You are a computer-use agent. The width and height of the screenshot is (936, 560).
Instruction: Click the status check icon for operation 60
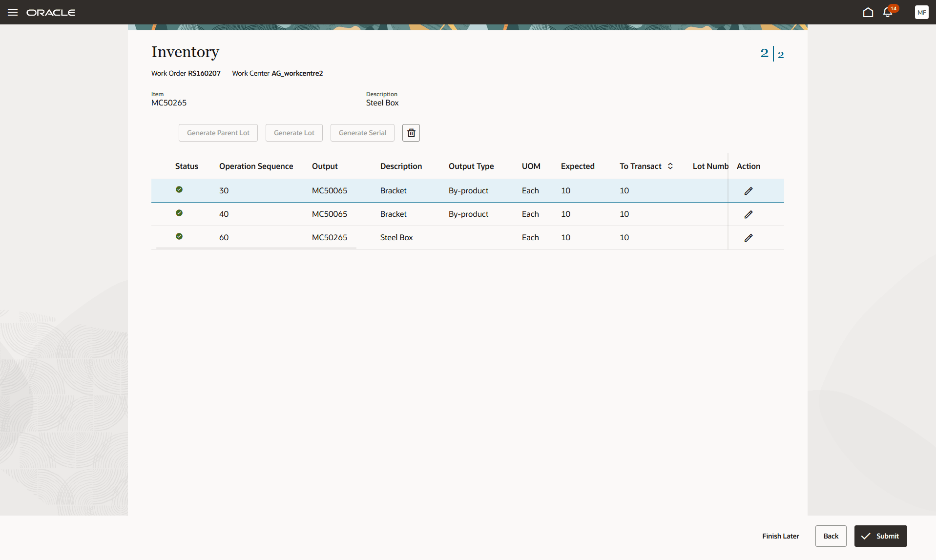coord(179,236)
